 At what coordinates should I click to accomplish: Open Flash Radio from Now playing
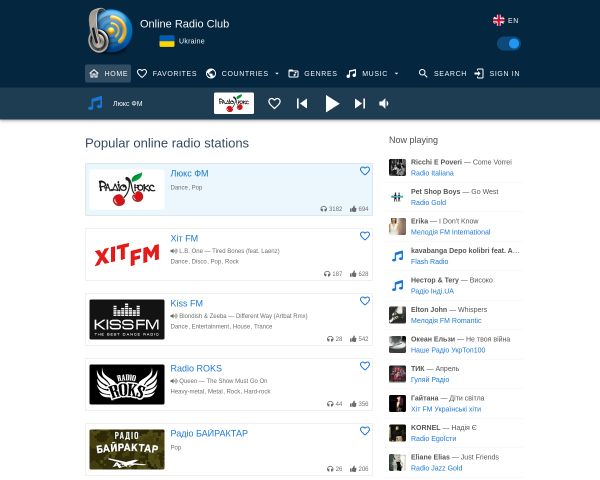tap(429, 261)
